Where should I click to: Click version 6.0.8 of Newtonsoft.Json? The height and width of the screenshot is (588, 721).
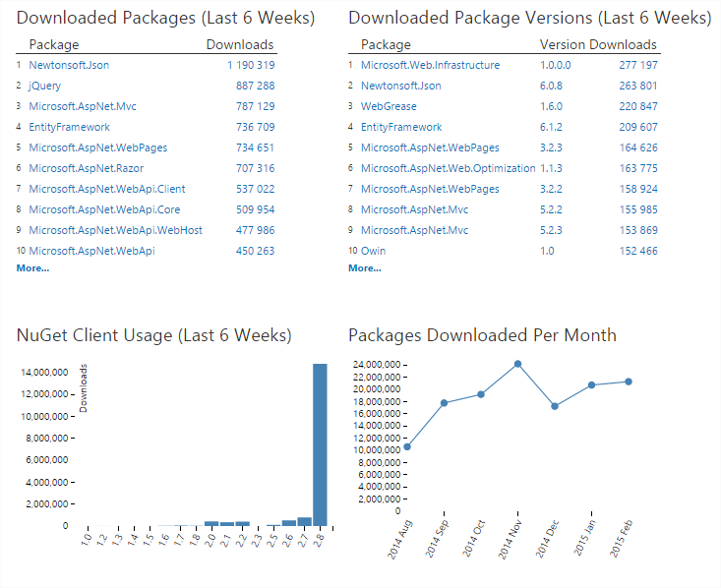[551, 86]
